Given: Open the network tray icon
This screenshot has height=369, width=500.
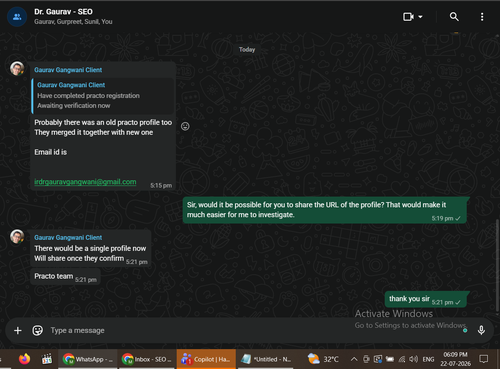Looking at the screenshot, I should point(402,359).
